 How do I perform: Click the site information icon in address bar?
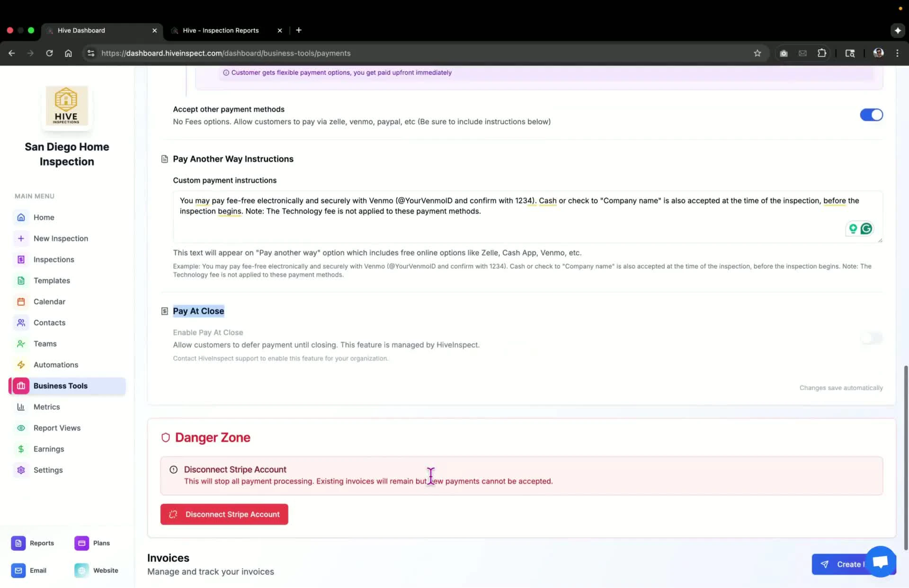pos(91,53)
